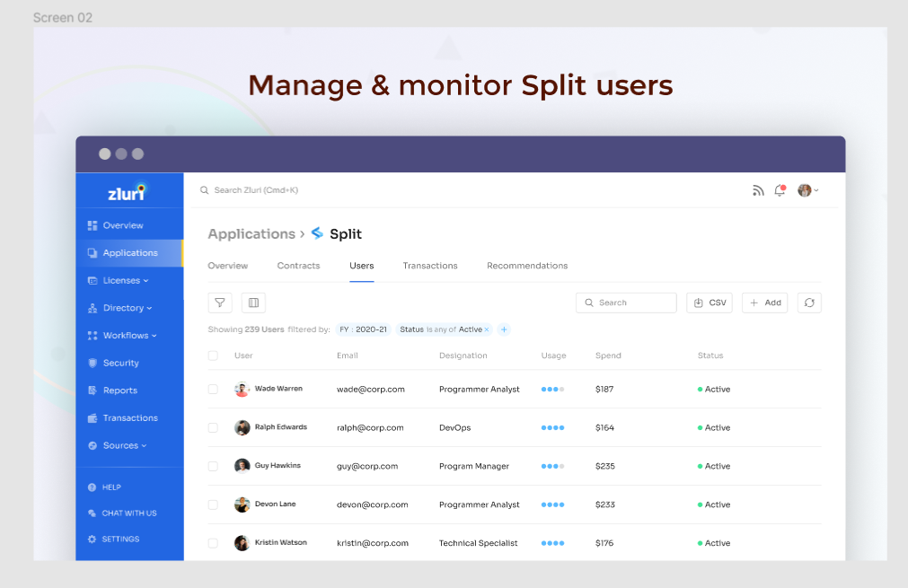The image size is (908, 588).
Task: Open the SETTINGS link in sidebar
Action: tap(120, 539)
